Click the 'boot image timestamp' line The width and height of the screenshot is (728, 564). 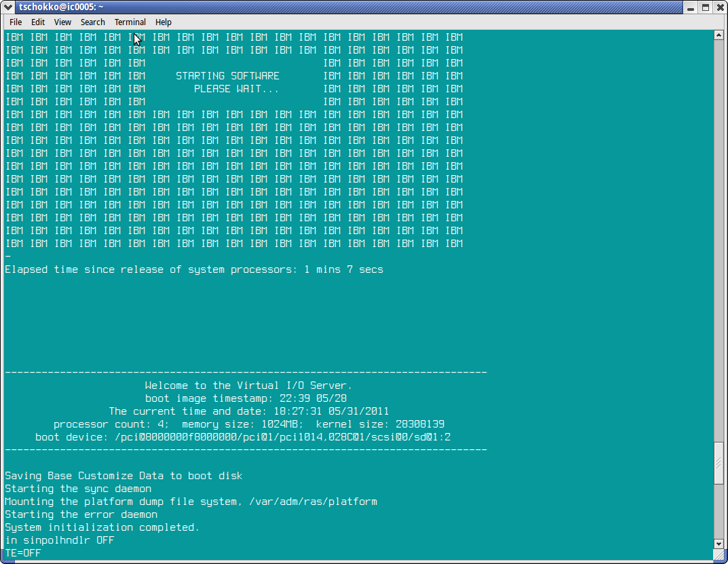[x=246, y=398]
